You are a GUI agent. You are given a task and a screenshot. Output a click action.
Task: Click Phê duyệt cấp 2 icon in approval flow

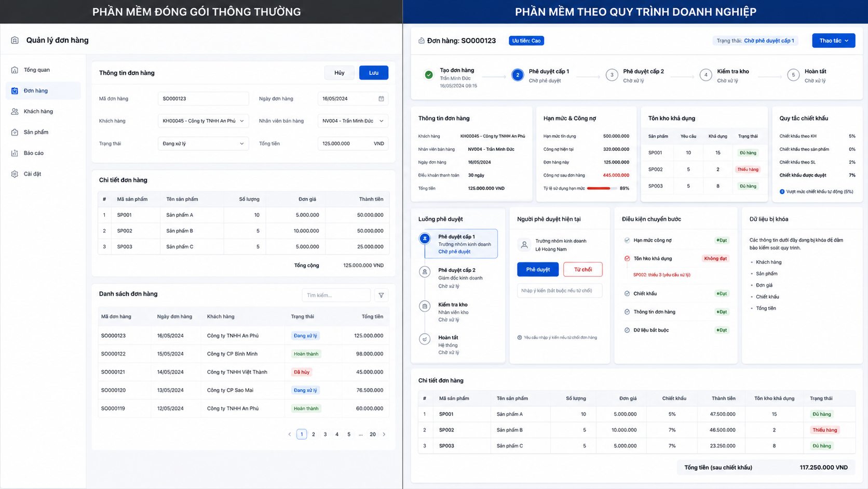pos(425,272)
